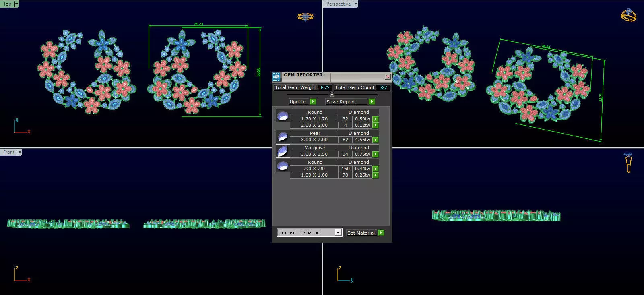Open the Diamond material dropdown
Viewport: 644px width, 295px height.
point(338,233)
